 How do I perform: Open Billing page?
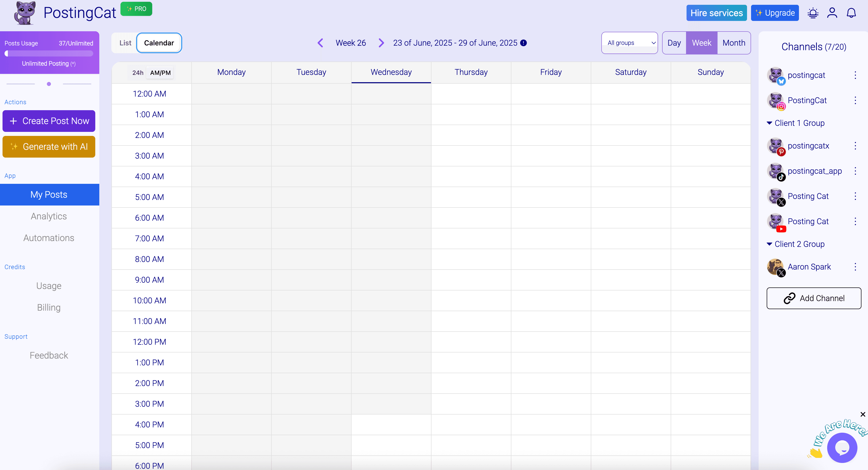[x=49, y=307]
